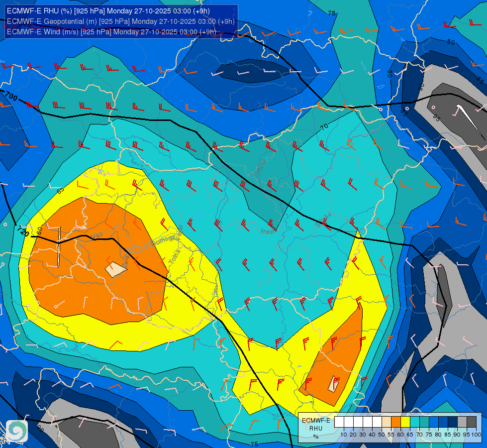Image resolution: width=487 pixels, height=448 pixels.
Task: Click the navy 85-90 legend swatch
Action: point(453,422)
